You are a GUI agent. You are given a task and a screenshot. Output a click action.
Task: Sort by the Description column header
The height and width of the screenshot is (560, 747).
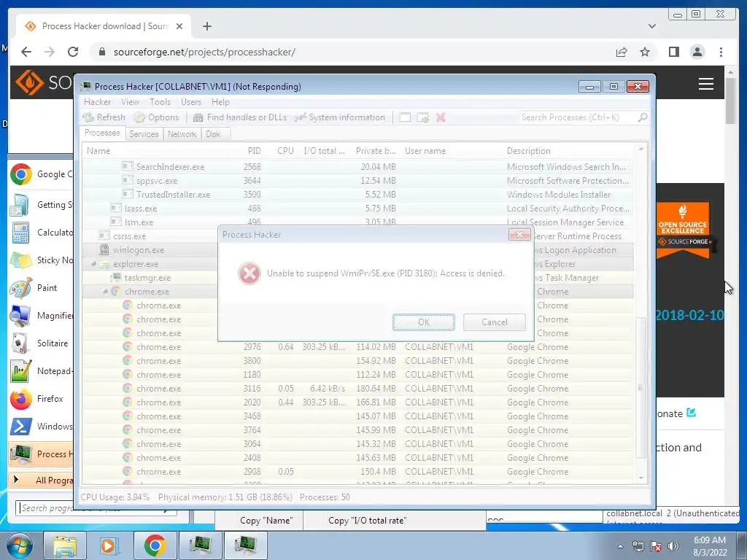[569, 151]
